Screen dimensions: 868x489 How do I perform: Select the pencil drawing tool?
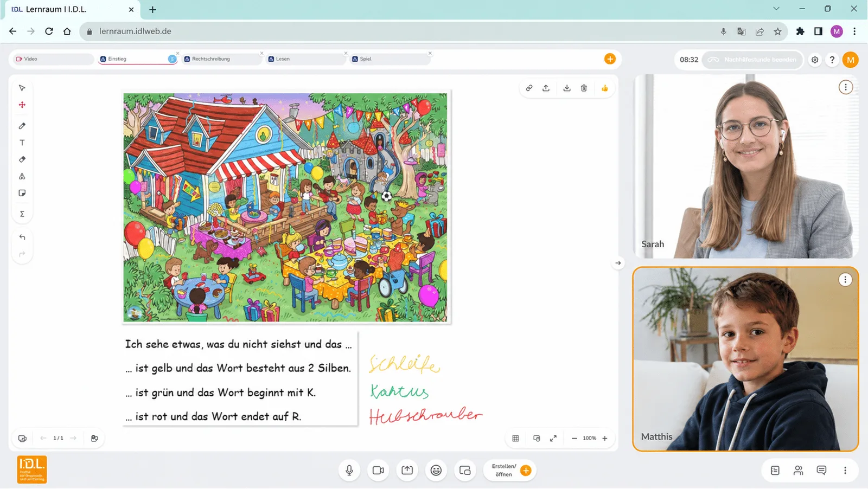tap(22, 126)
